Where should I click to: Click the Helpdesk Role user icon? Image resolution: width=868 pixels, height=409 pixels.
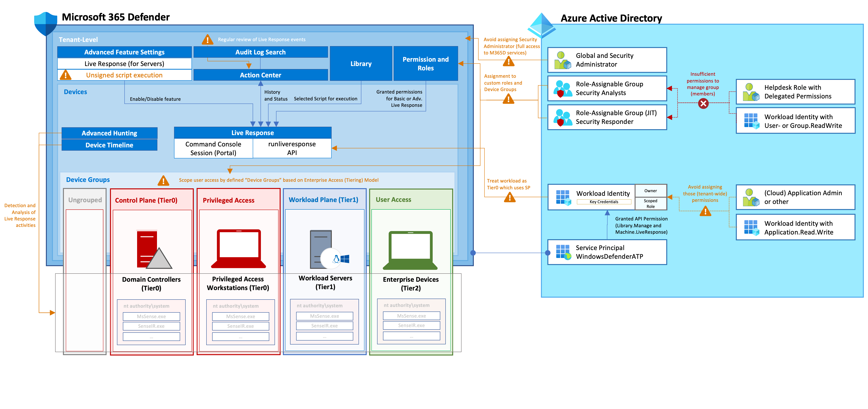click(751, 92)
